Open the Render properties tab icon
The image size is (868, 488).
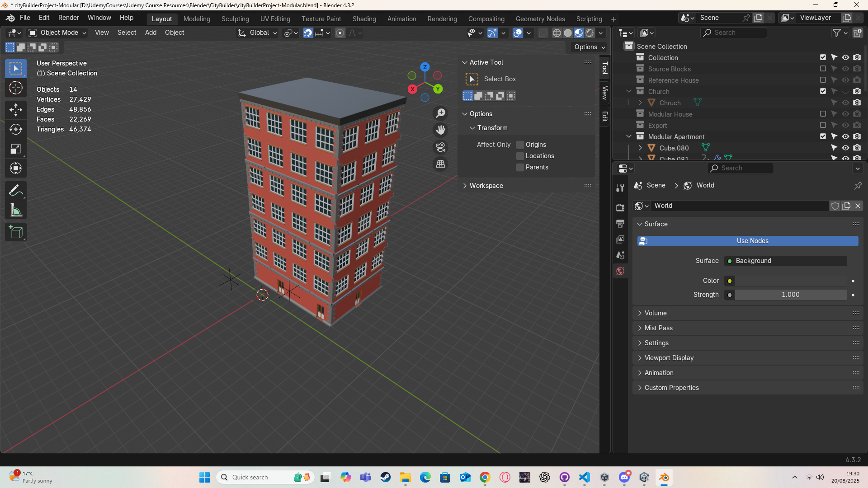click(620, 207)
